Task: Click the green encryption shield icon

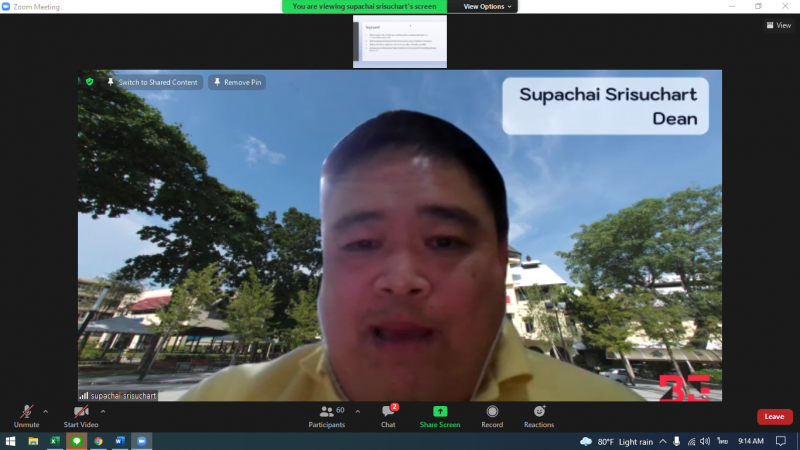Action: (90, 82)
